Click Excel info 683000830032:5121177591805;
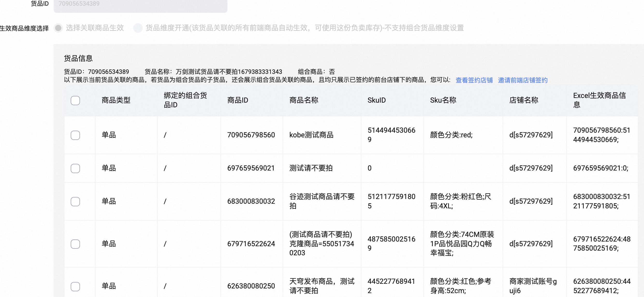 (602, 201)
